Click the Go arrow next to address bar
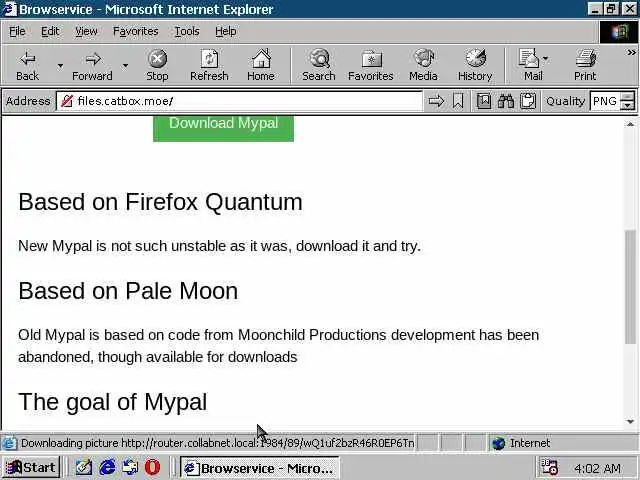Viewport: 640px width, 480px height. [x=436, y=101]
